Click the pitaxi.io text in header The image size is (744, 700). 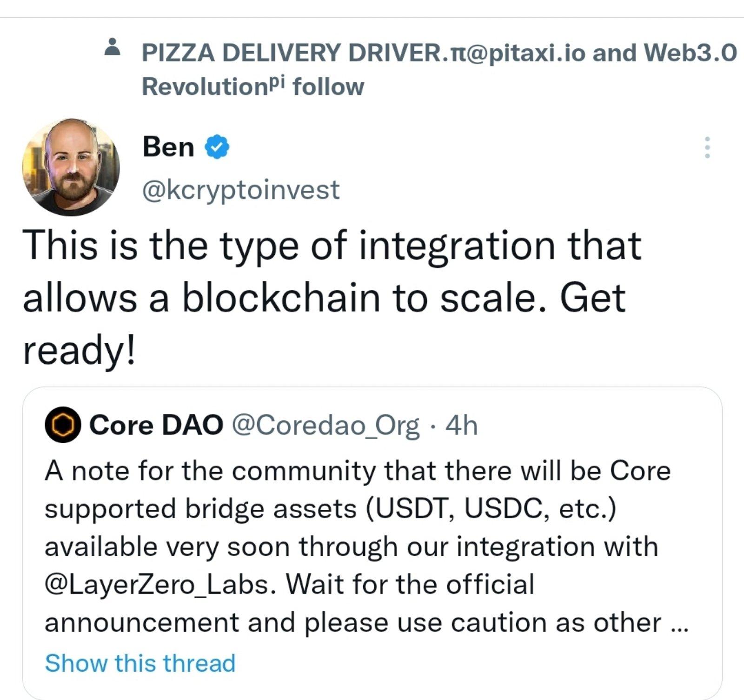(530, 53)
